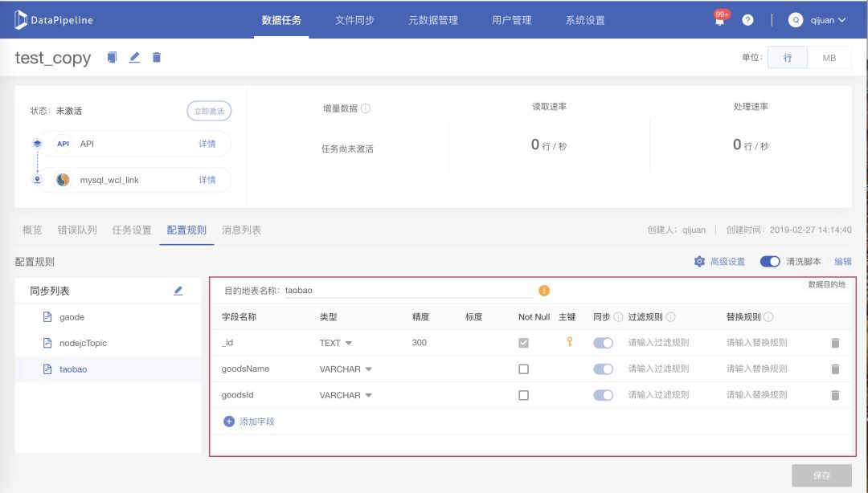Select the MB unit option

tap(829, 58)
